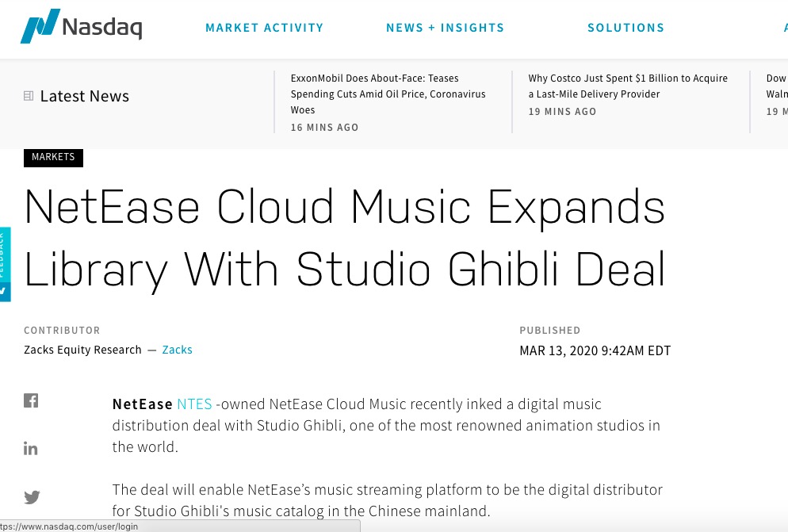Click the Zacks Equity Research contributor name

pyautogui.click(x=82, y=350)
